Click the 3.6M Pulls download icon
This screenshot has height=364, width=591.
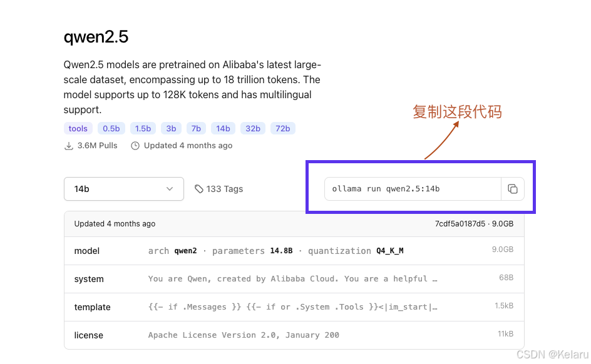click(69, 146)
